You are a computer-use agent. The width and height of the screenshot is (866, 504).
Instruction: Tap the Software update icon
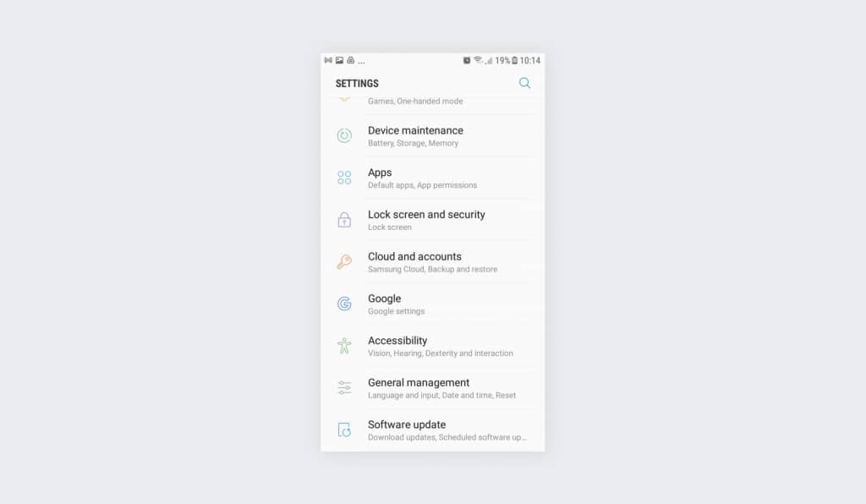point(344,430)
